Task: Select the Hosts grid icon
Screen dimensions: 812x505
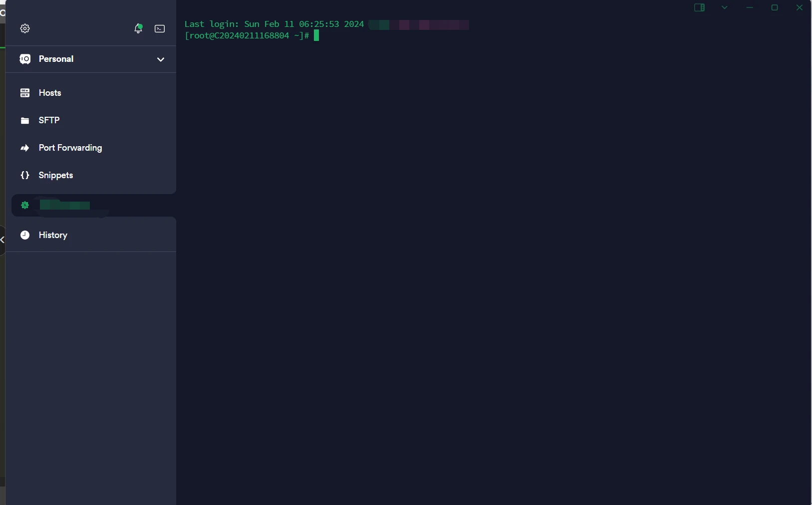Action: [x=24, y=93]
